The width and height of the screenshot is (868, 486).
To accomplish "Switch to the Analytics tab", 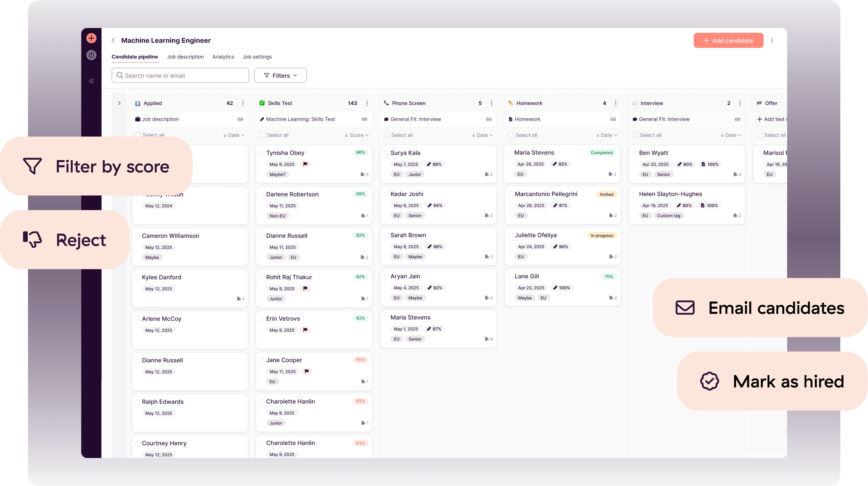I will (x=223, y=57).
